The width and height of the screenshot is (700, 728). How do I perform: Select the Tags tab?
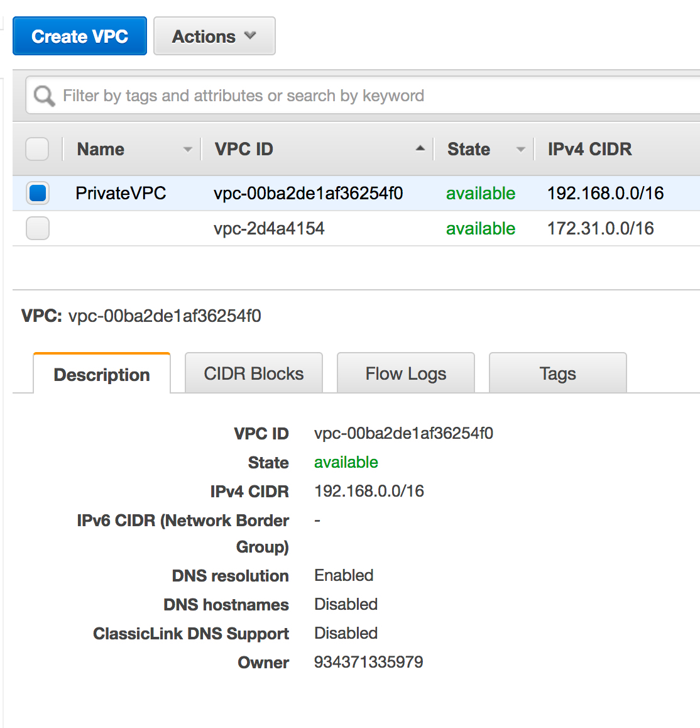tap(557, 373)
